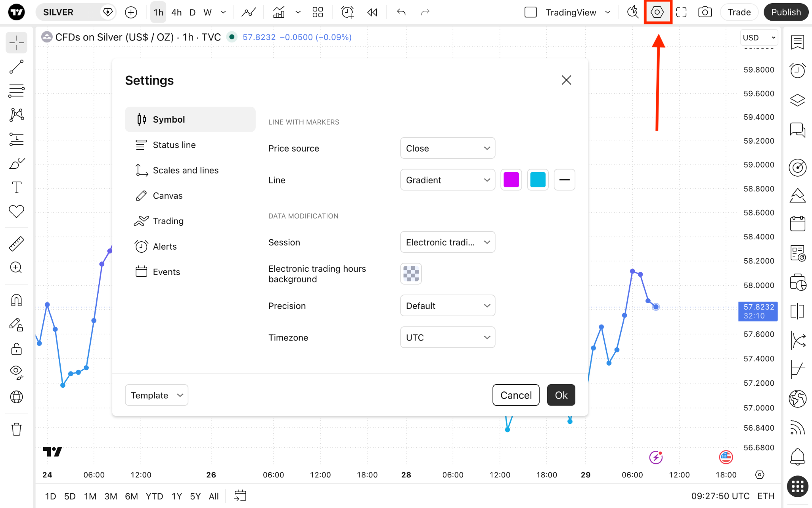Click the Publish button
812x508 pixels.
786,12
